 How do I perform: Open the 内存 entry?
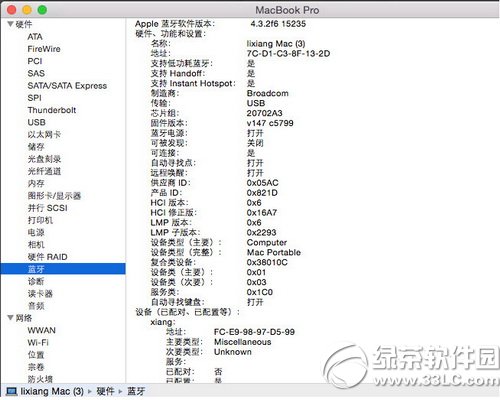(36, 184)
